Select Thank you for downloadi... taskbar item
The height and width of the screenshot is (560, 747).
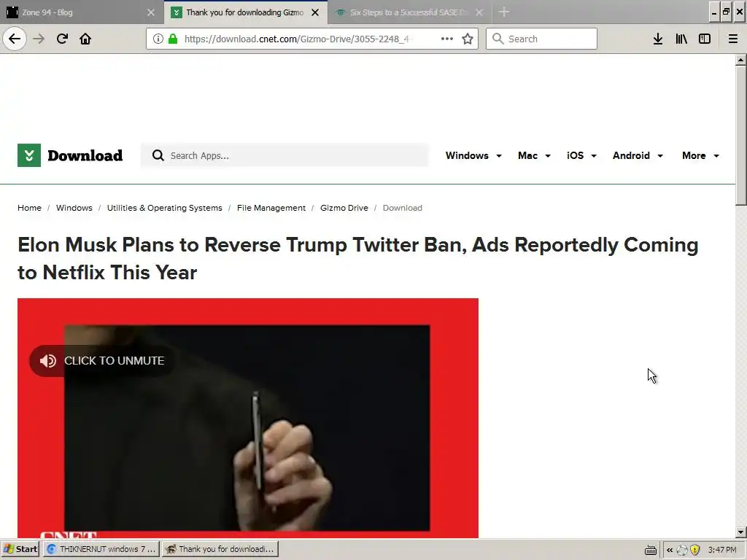[x=220, y=549]
